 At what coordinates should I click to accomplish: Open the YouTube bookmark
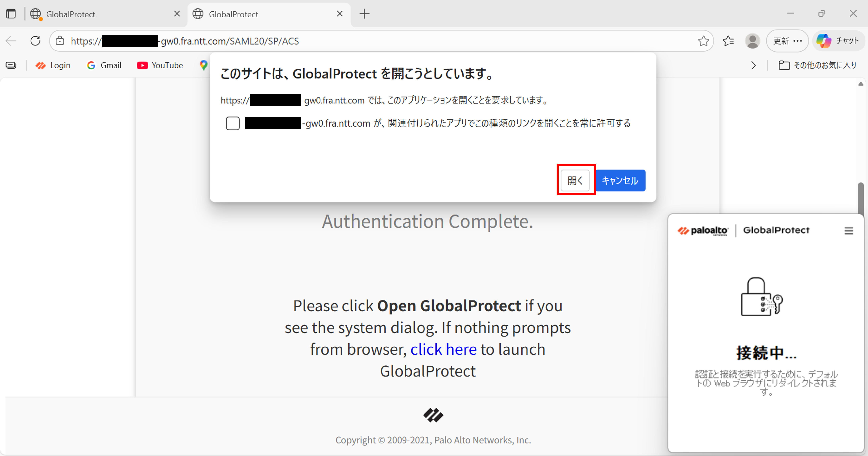(x=160, y=65)
